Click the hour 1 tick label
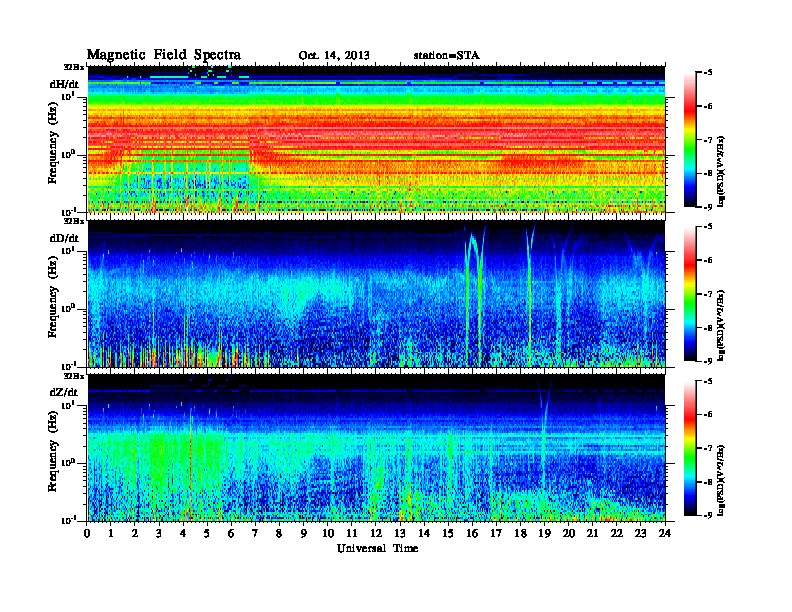This screenshot has width=792, height=612. click(111, 533)
